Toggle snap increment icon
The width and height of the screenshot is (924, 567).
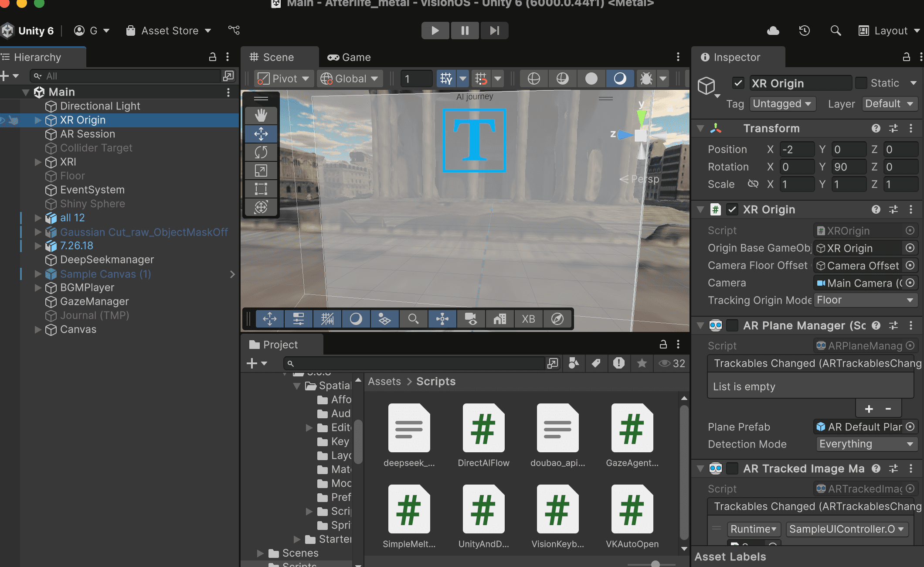pyautogui.click(x=481, y=79)
